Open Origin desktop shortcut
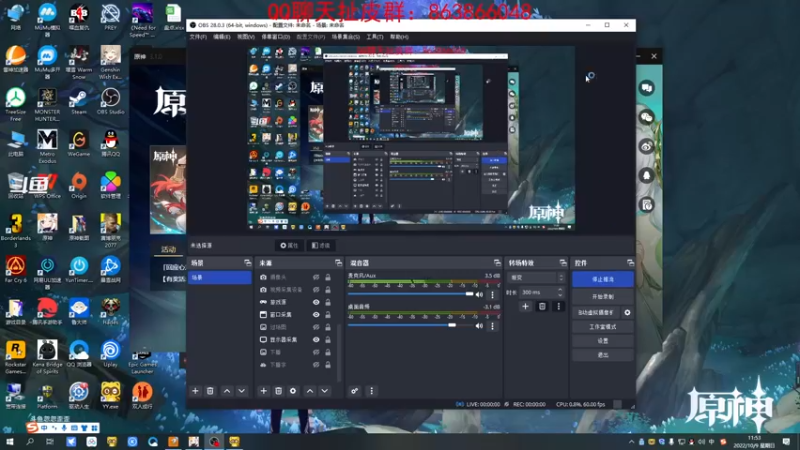This screenshot has width=800, height=450. (x=79, y=185)
